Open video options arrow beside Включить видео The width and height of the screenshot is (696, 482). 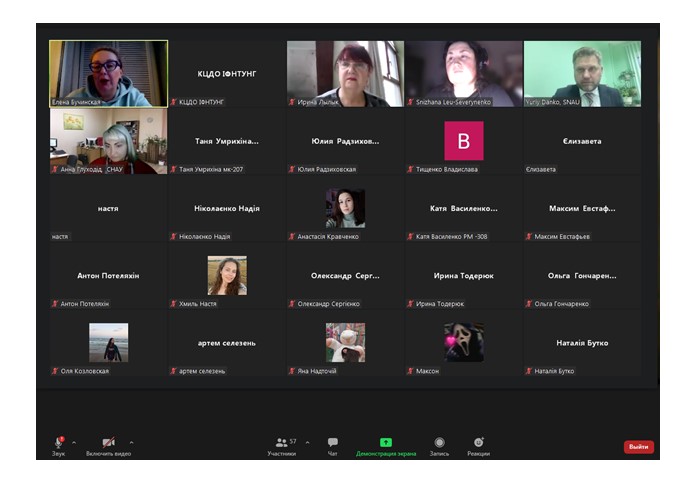point(131,441)
